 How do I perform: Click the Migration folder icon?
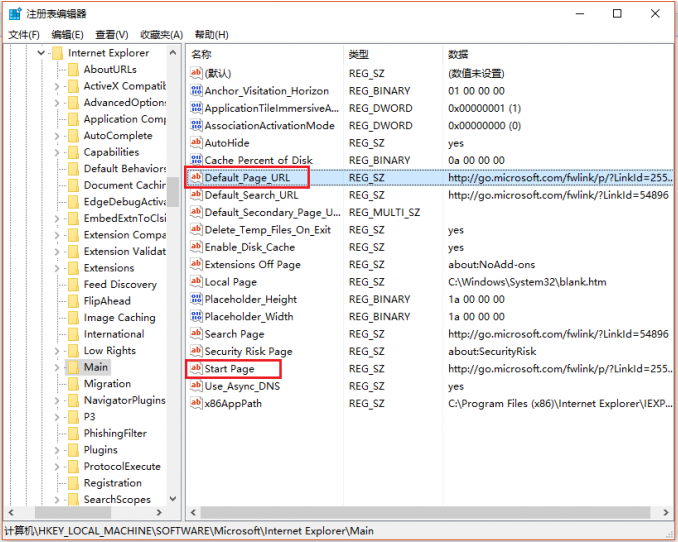click(x=73, y=384)
